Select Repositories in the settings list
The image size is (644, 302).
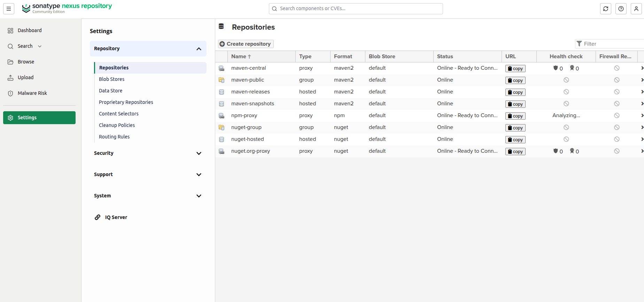pos(150,68)
